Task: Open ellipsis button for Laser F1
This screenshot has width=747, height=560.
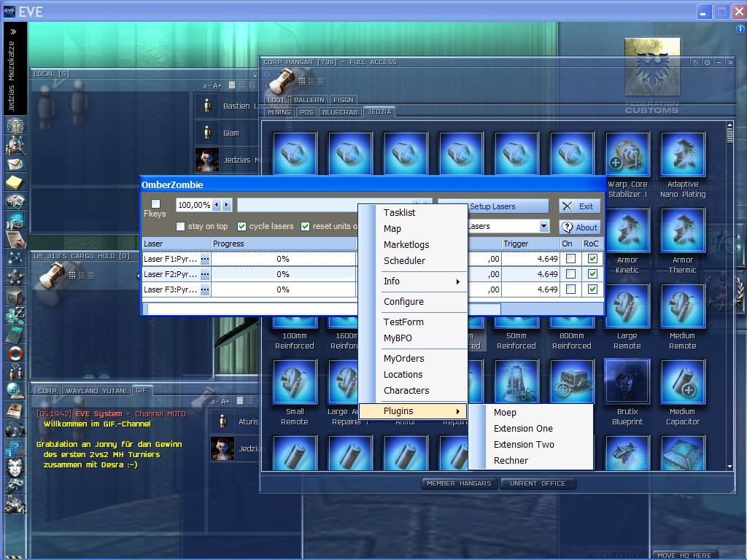Action: (205, 259)
